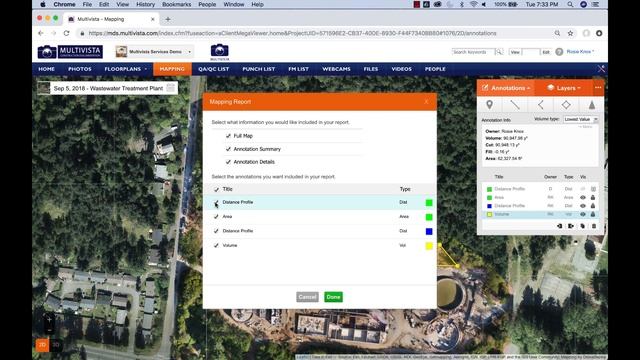
Task: Click the lock icon in Volume row
Action: click(593, 214)
